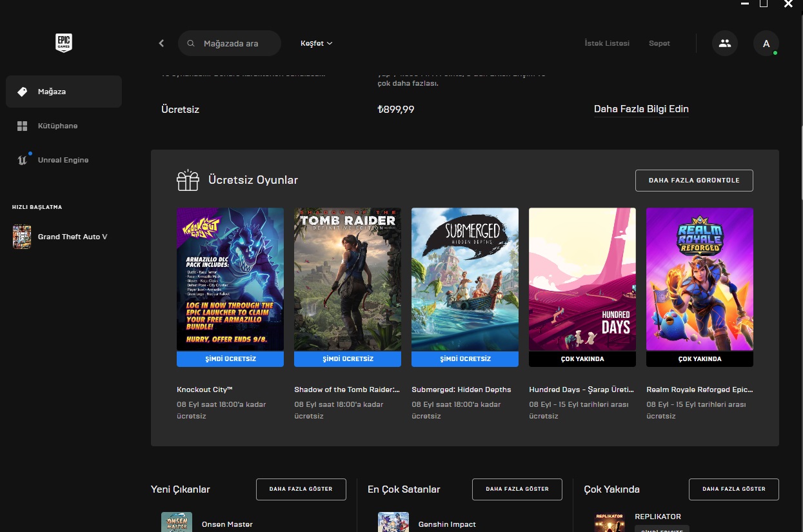Click the gift box icon

click(x=188, y=180)
